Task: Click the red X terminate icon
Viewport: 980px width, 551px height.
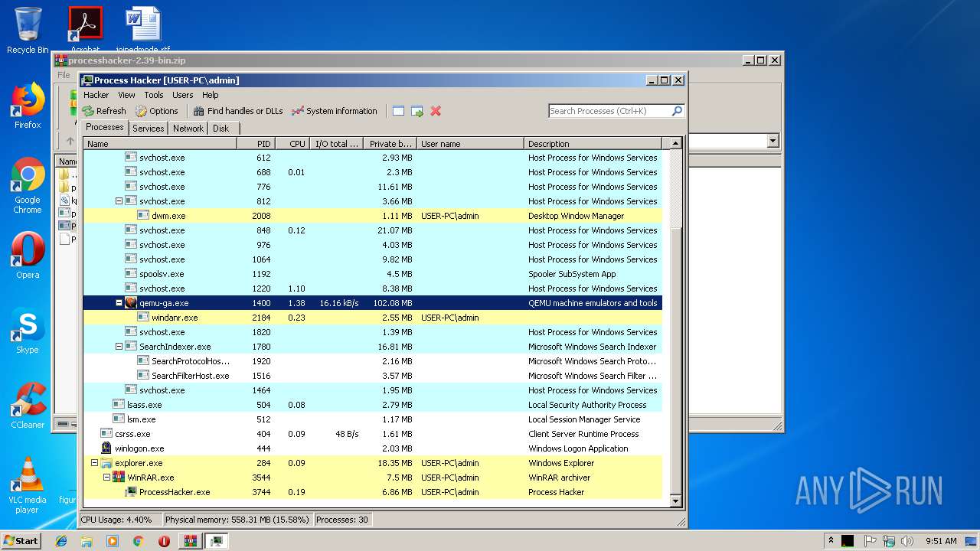Action: pyautogui.click(x=436, y=111)
